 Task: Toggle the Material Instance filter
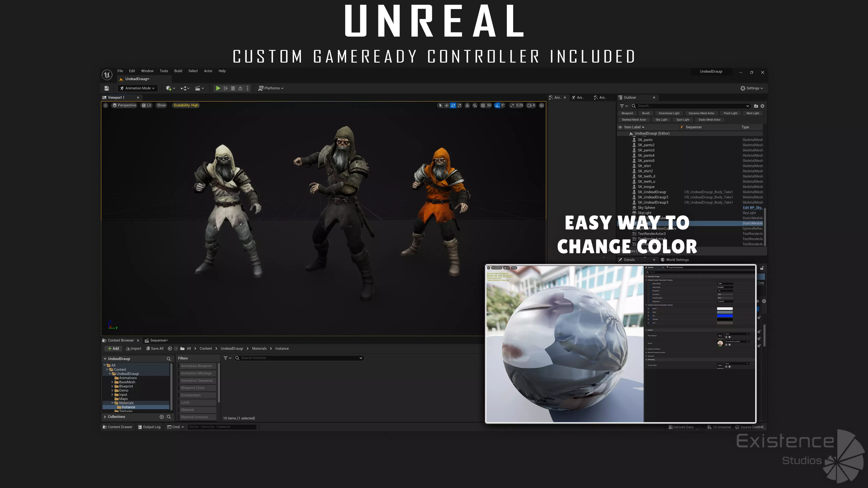[x=196, y=417]
